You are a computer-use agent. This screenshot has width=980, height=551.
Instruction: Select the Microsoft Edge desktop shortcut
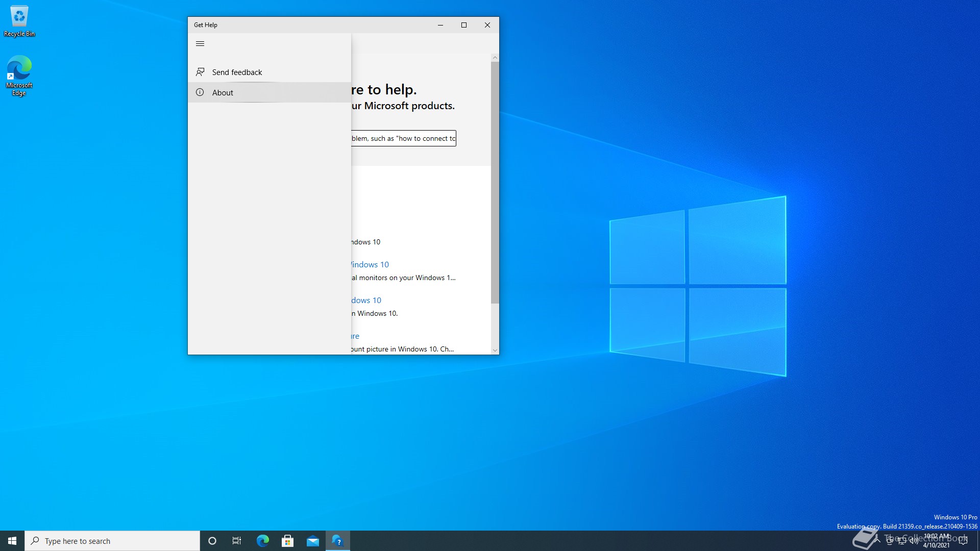tap(19, 76)
